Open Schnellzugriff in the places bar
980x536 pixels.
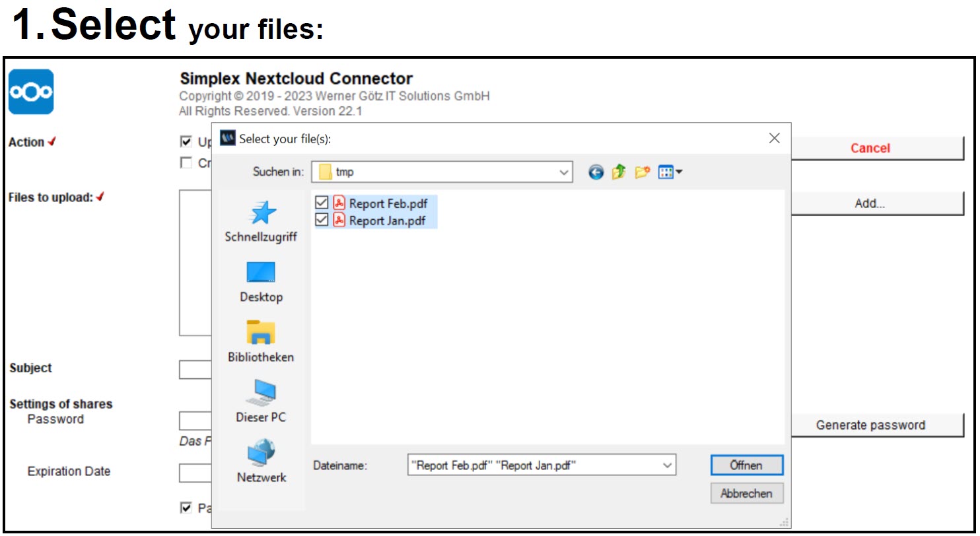[261, 221]
